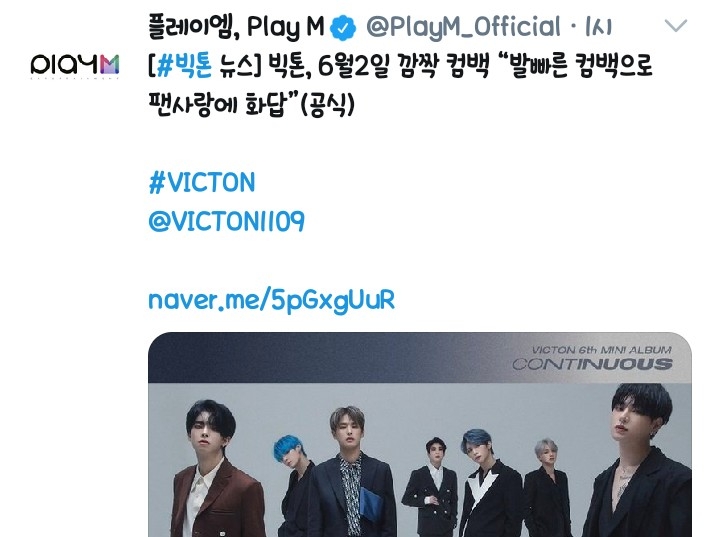The height and width of the screenshot is (537, 716).
Task: Click the person with silver hair
Action: 548,486
